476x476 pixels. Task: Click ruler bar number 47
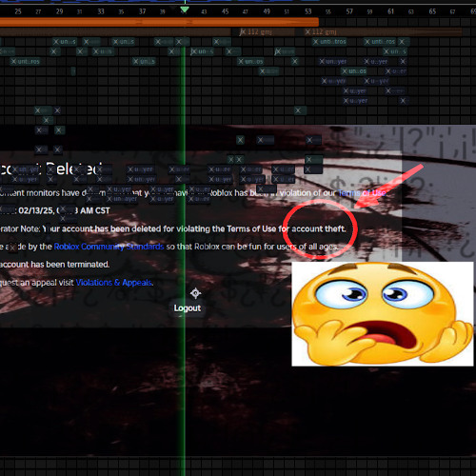pyautogui.click(x=246, y=12)
